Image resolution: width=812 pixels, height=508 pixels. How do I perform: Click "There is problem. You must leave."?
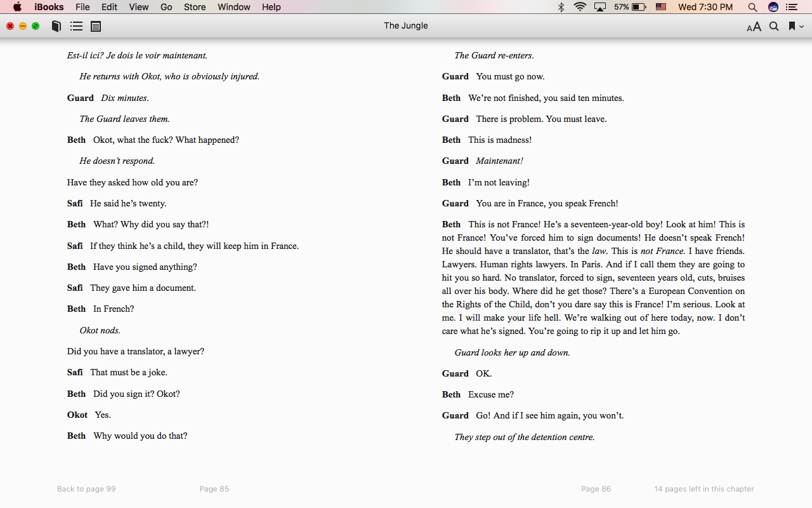point(541,119)
